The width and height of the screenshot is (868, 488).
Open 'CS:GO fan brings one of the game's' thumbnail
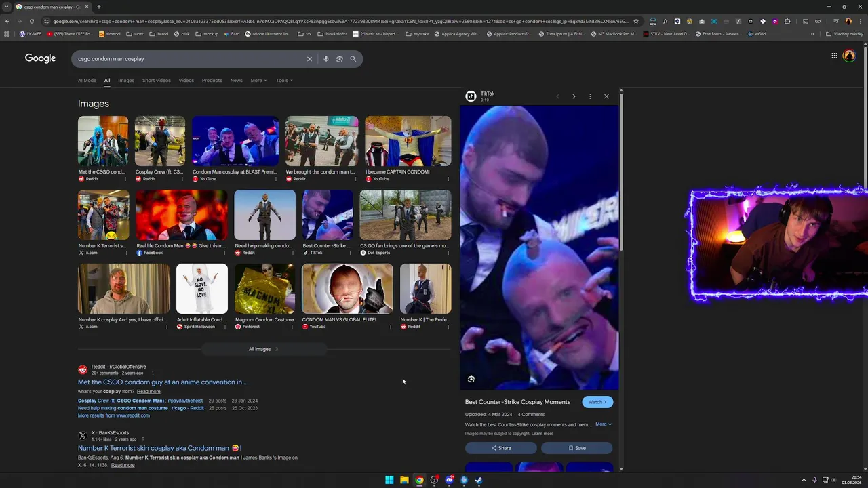point(406,215)
